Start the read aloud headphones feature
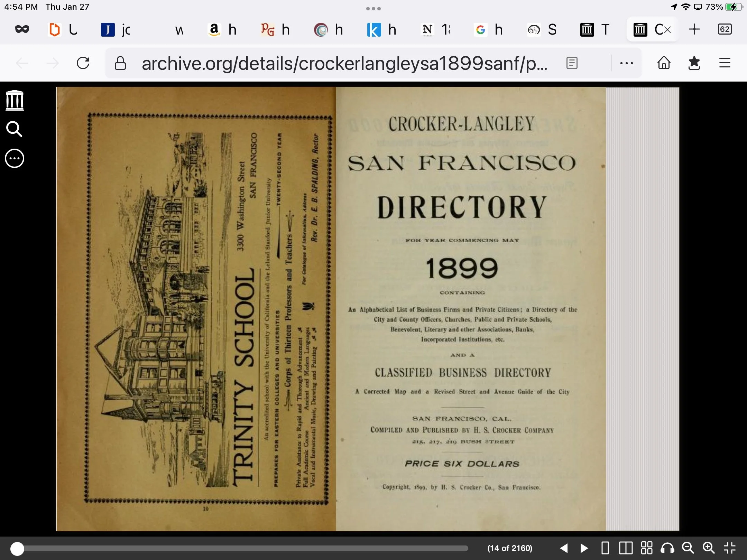Image resolution: width=747 pixels, height=560 pixels. 667,548
